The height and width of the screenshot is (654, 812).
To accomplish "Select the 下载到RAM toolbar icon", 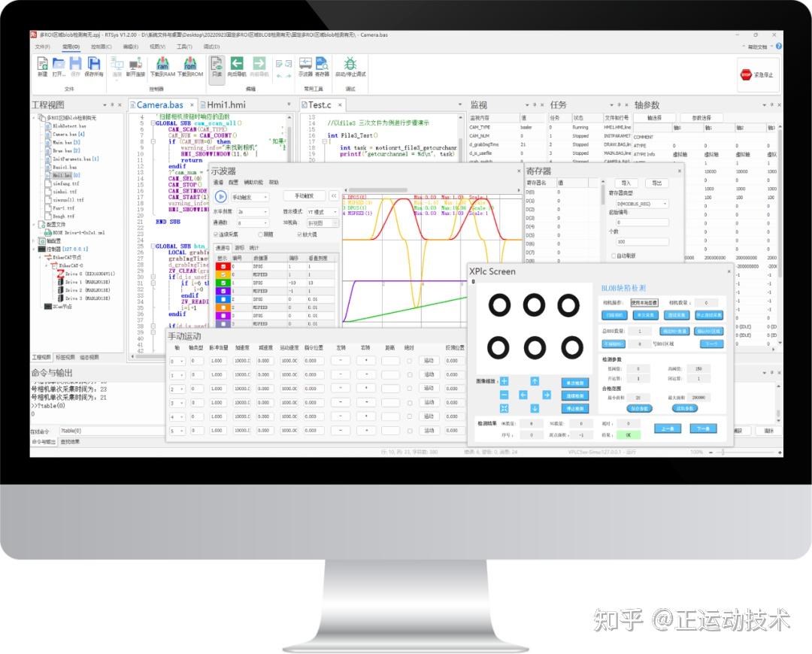I will [x=162, y=65].
